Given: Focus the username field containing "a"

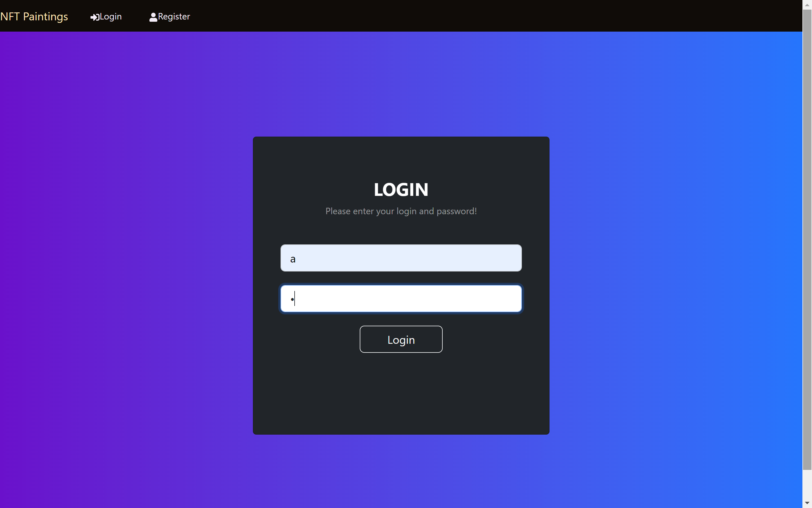Looking at the screenshot, I should point(401,258).
